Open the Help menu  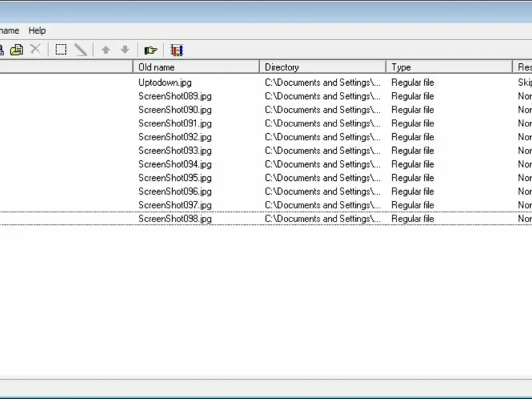[37, 31]
